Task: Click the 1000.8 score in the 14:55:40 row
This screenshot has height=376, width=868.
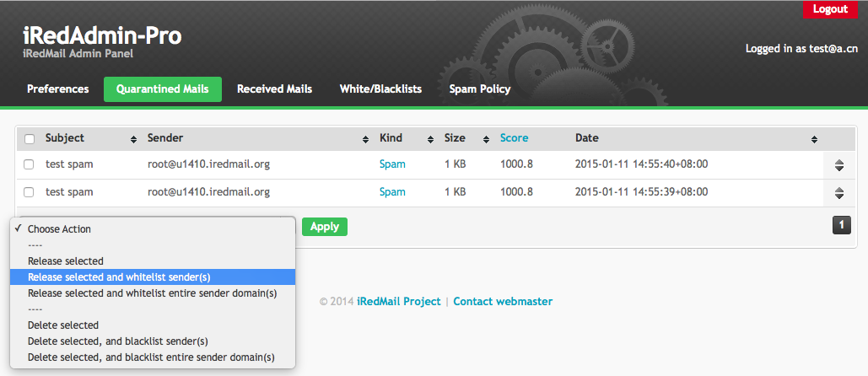Action: pyautogui.click(x=516, y=164)
